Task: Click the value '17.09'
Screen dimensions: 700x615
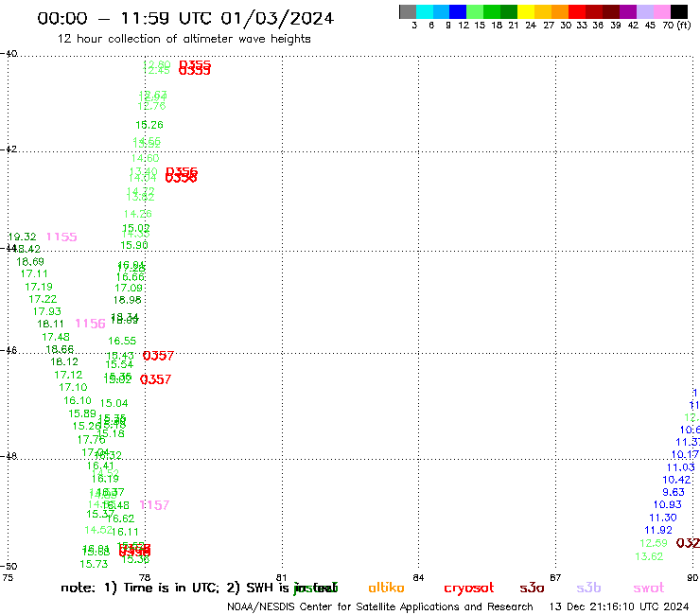Action: (x=129, y=288)
